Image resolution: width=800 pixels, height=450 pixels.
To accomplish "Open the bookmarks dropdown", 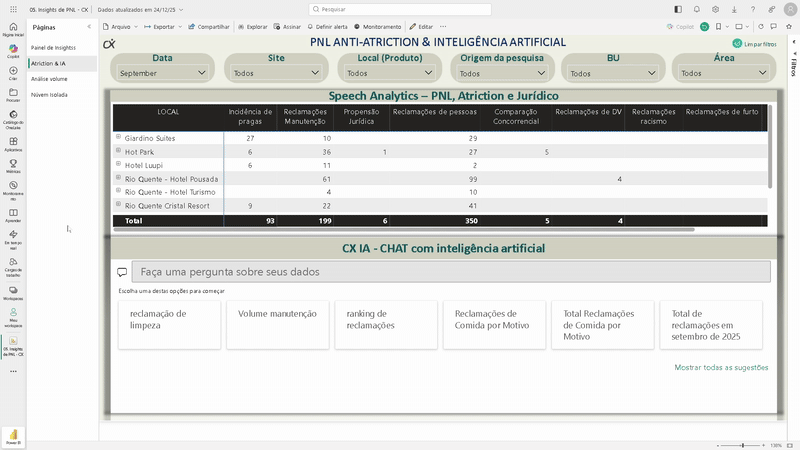I will pyautogui.click(x=721, y=27).
